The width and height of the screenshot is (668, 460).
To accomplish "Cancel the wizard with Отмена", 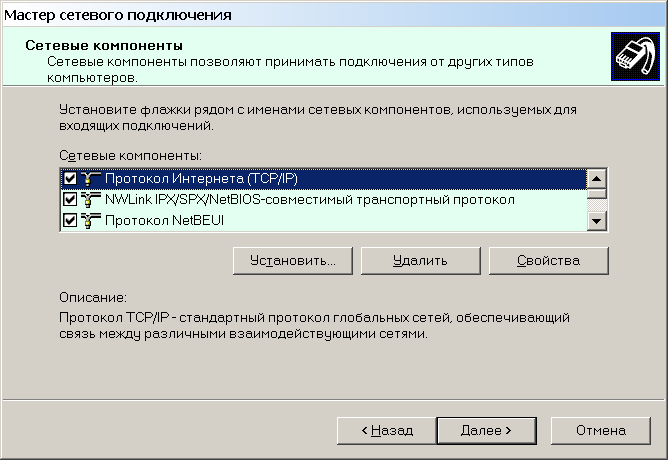I will pyautogui.click(x=600, y=430).
